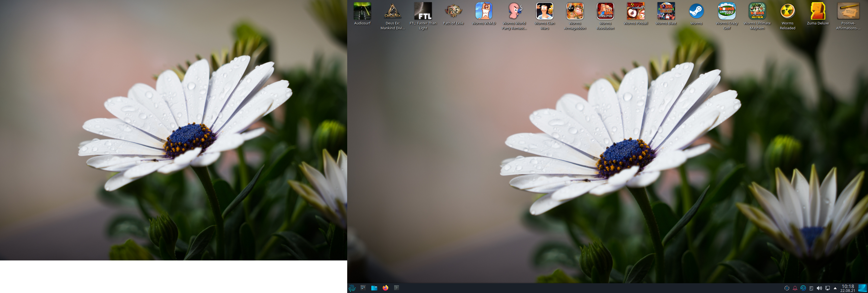Open Positive-Affirmations file on desktop
Viewport: 868px width, 293px height.
click(x=848, y=11)
